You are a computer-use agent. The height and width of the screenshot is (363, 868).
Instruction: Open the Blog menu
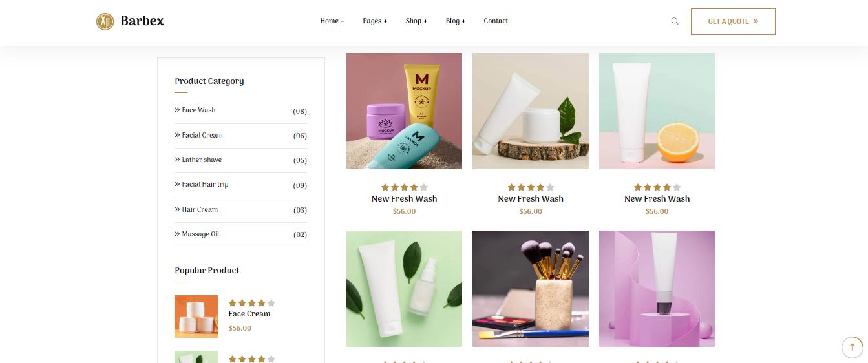point(456,21)
